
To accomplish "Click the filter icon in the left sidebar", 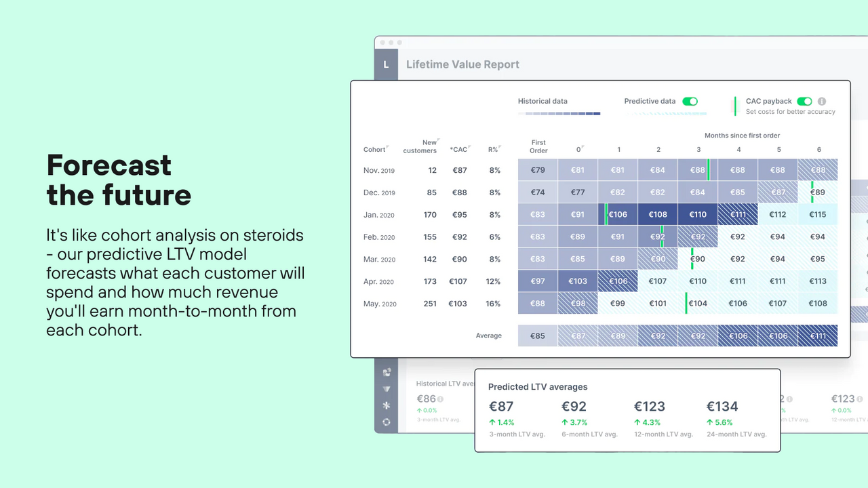I will 386,388.
